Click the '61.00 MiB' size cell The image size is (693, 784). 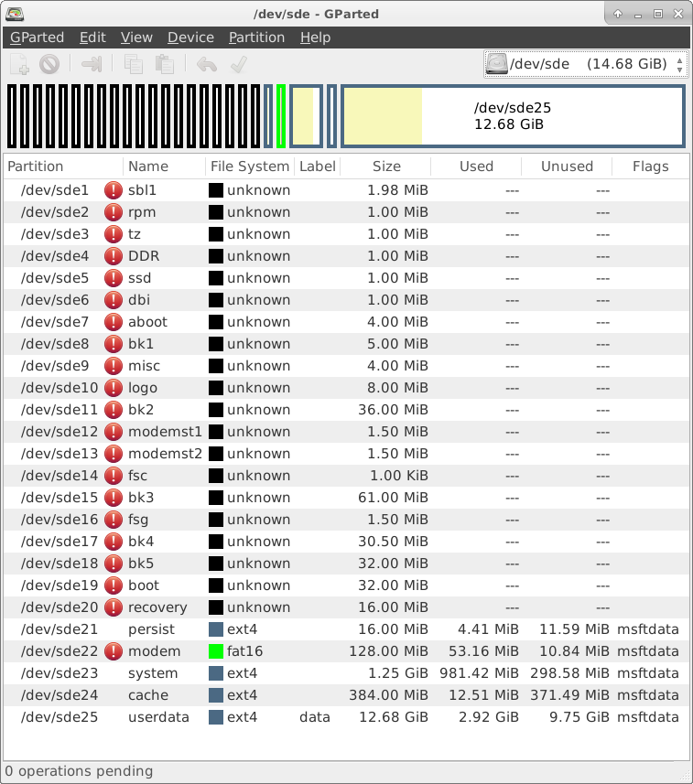[393, 498]
